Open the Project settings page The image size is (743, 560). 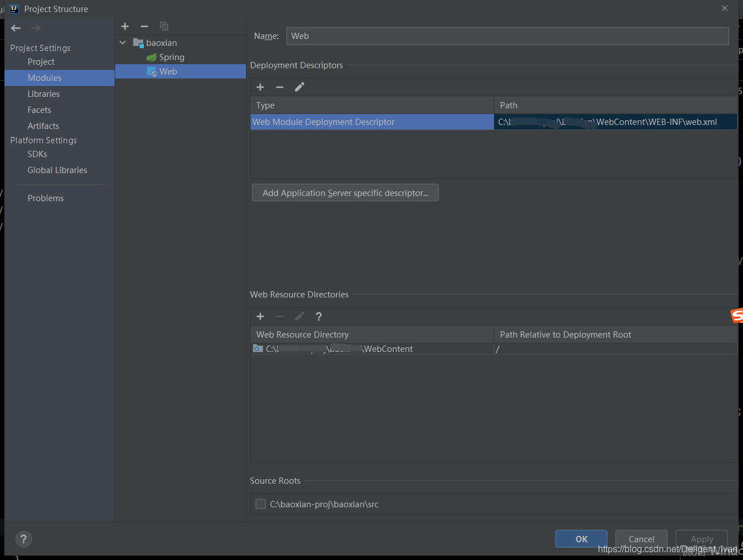[x=41, y=62]
